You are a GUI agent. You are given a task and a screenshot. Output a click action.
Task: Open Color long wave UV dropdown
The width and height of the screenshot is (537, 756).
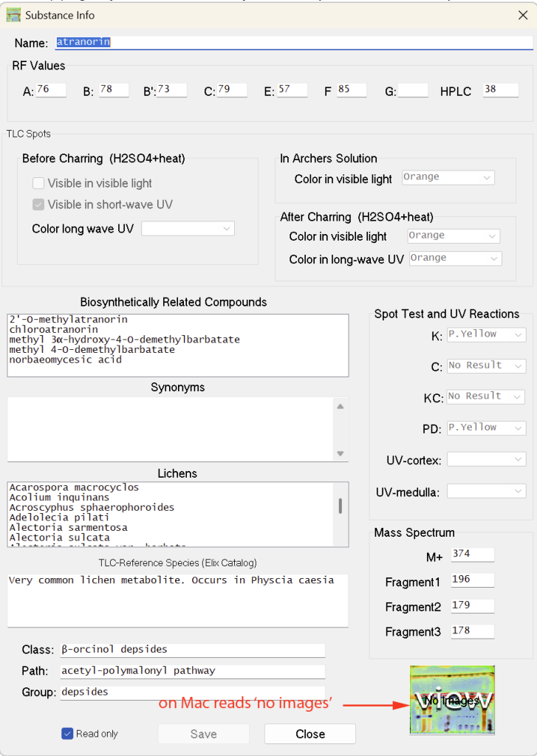188,229
